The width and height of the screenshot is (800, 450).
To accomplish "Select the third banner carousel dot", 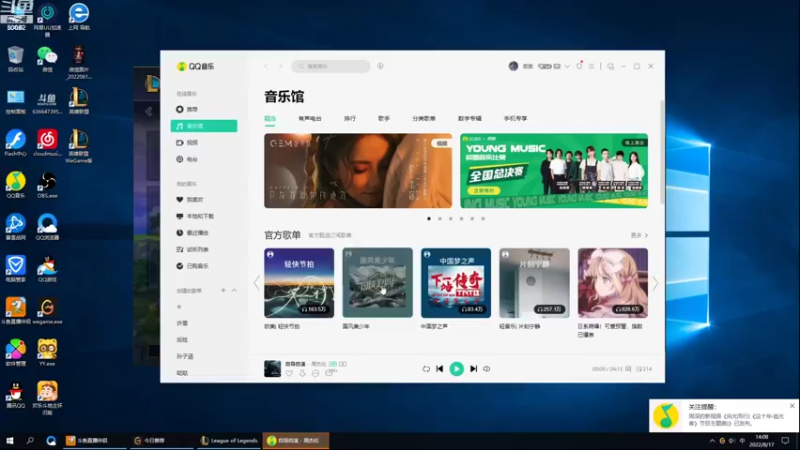I will tap(451, 218).
